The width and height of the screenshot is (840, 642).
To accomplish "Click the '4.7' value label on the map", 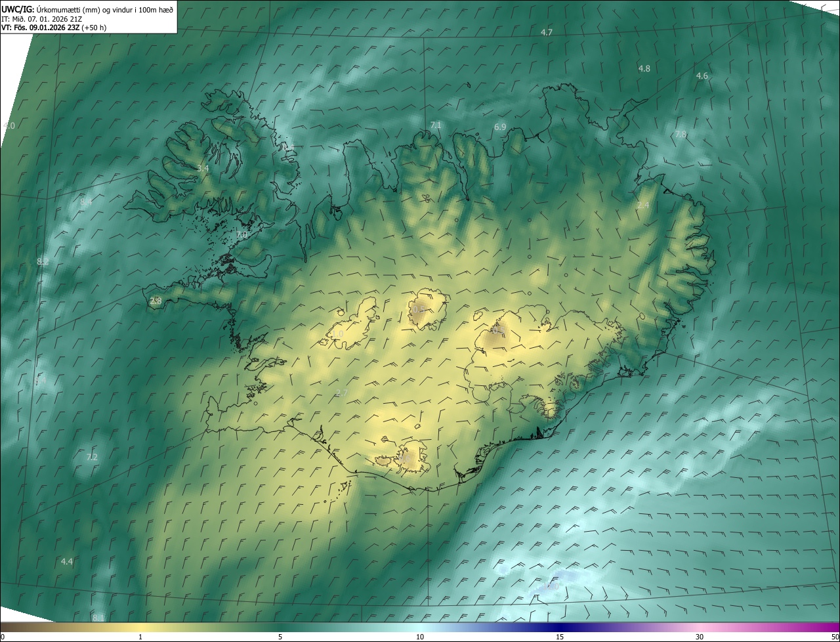I will 546,32.
